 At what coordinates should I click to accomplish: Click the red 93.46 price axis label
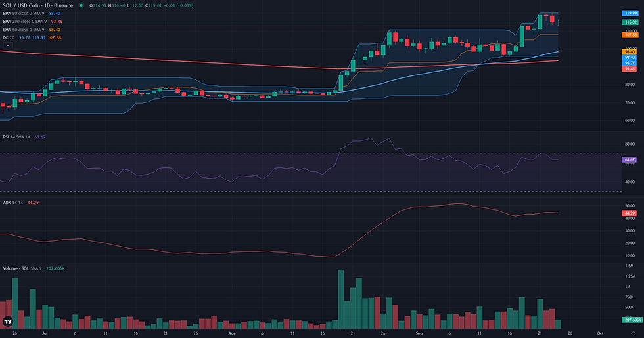coord(630,69)
